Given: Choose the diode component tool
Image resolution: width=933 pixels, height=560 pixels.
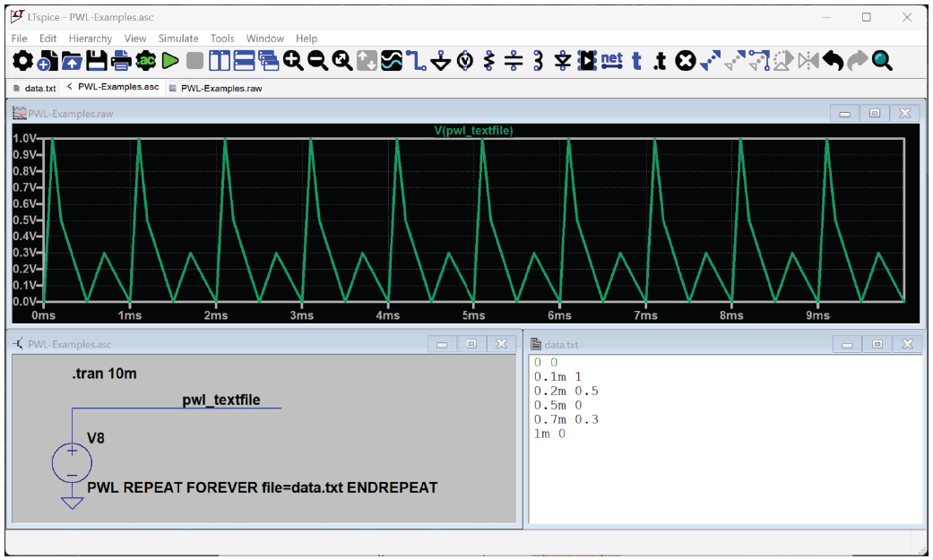Looking at the screenshot, I should point(562,61).
